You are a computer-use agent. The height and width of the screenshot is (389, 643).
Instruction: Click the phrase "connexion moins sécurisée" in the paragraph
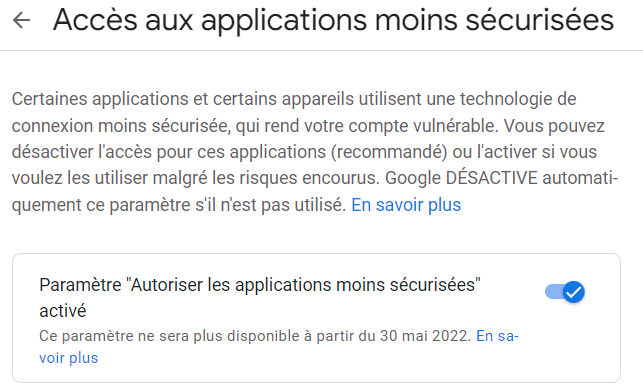click(121, 126)
